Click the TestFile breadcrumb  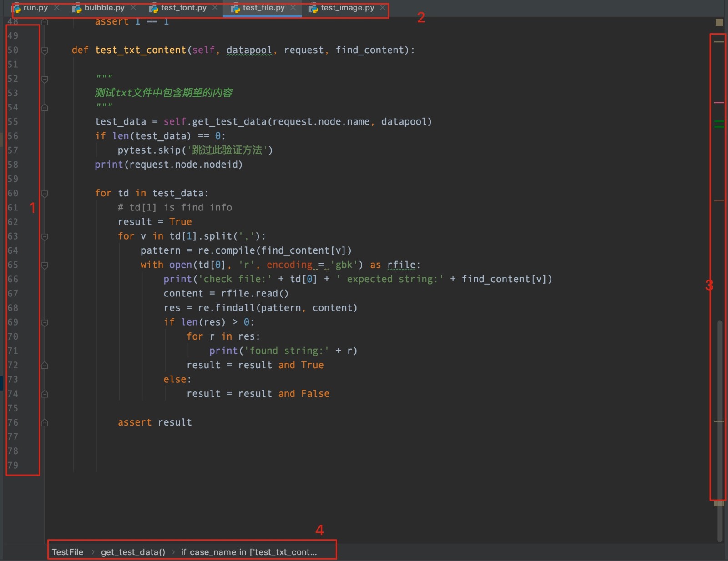(x=67, y=552)
